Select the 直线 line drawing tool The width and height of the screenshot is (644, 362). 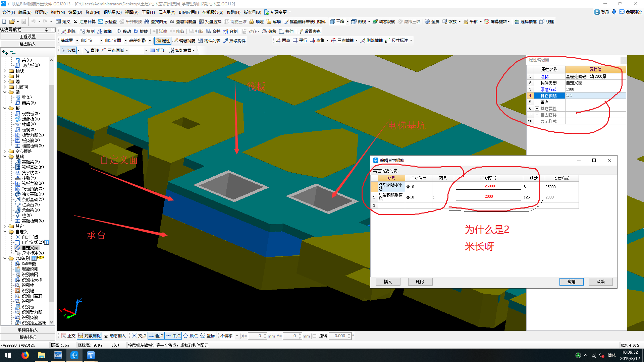coord(92,50)
